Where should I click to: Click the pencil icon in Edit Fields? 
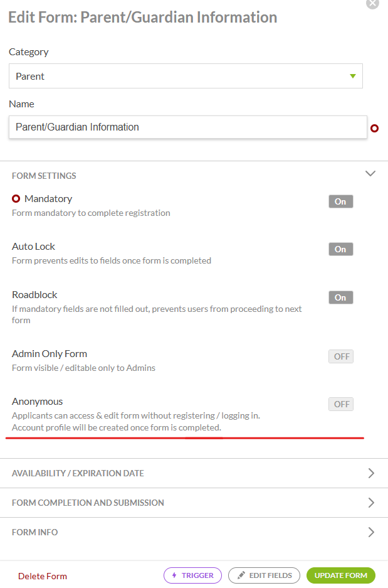pos(241,575)
